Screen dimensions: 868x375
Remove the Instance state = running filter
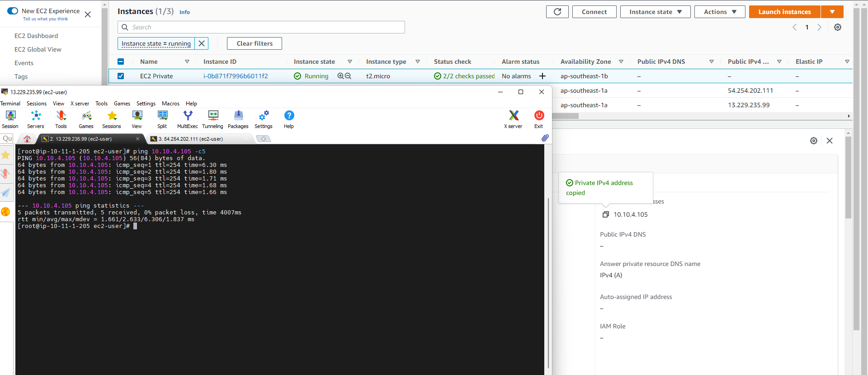[202, 43]
